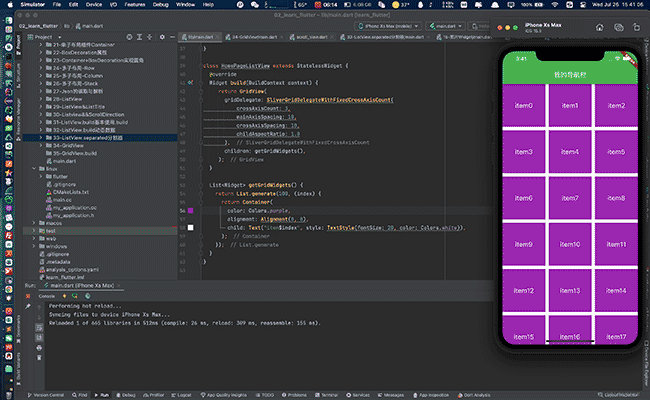Screen dimensions: 650x400
Task: Click the select opened file target icon
Action: (129, 37)
